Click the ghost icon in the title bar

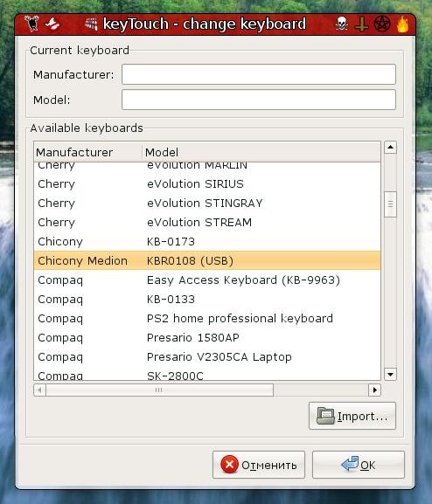click(x=52, y=24)
